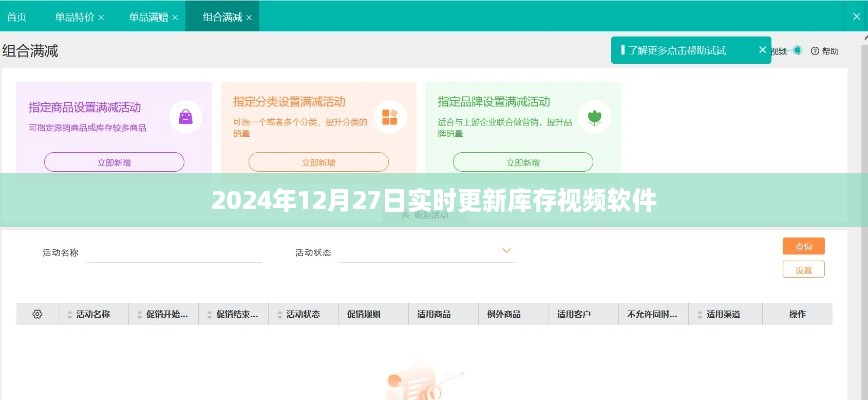This screenshot has width=868, height=400.
Task: Focus the 活动名称 input field
Action: (174, 253)
